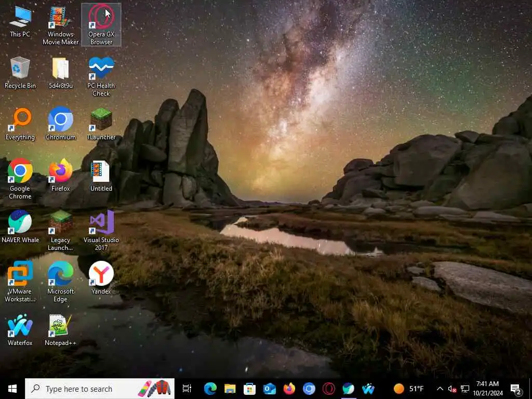Select the NAVER Whale desktop shortcut

[x=20, y=227]
